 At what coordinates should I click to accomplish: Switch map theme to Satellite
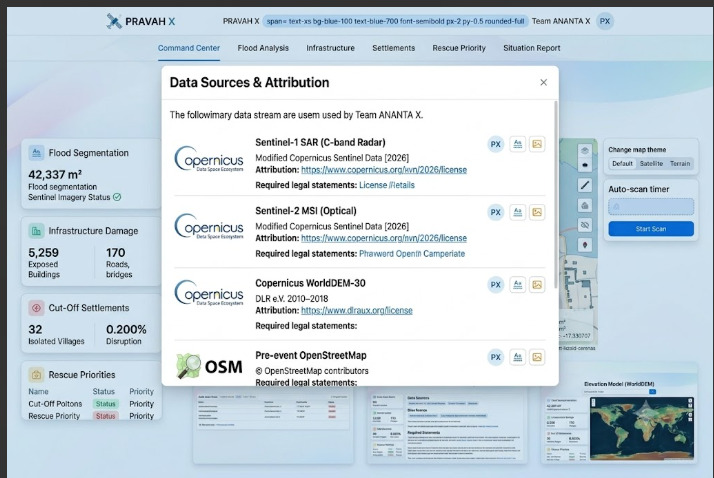(x=651, y=163)
